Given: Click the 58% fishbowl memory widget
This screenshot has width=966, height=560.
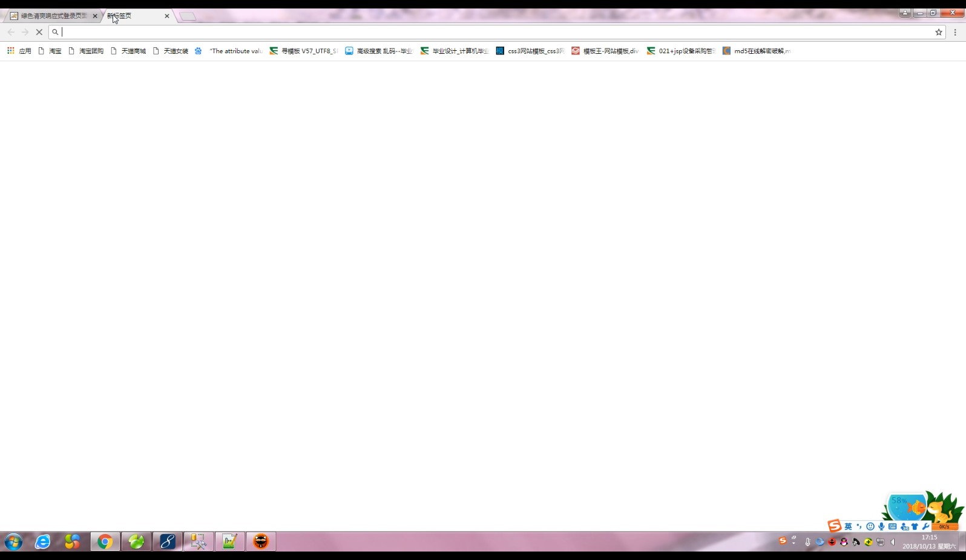Looking at the screenshot, I should click(906, 507).
